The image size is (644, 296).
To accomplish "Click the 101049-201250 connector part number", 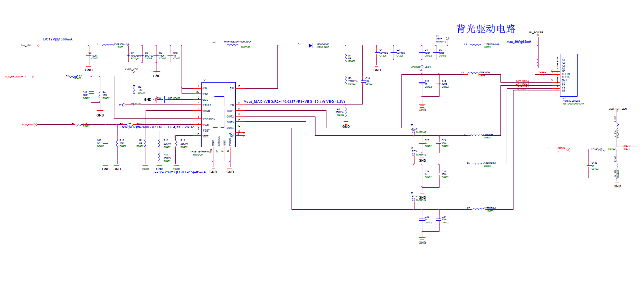I will point(571,101).
